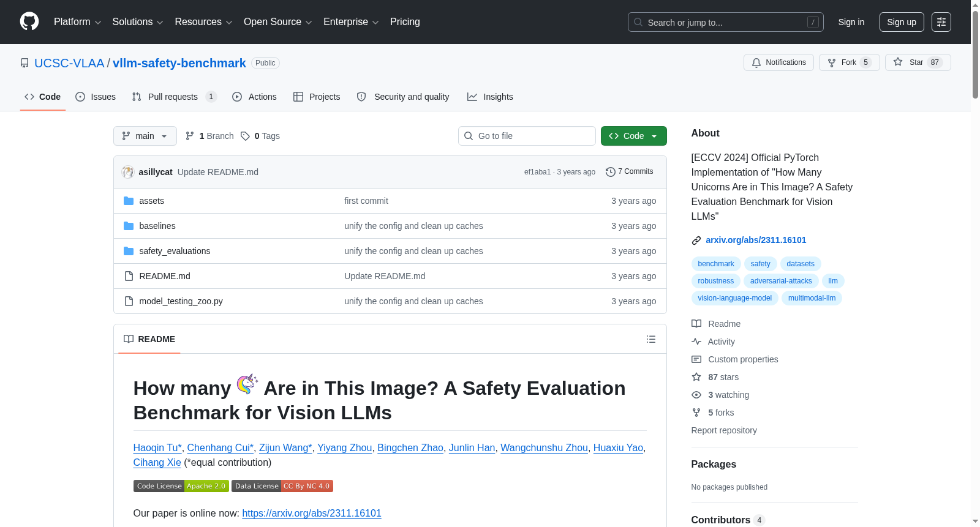This screenshot has height=527, width=980.
Task: Click the Go to file search field
Action: click(527, 136)
